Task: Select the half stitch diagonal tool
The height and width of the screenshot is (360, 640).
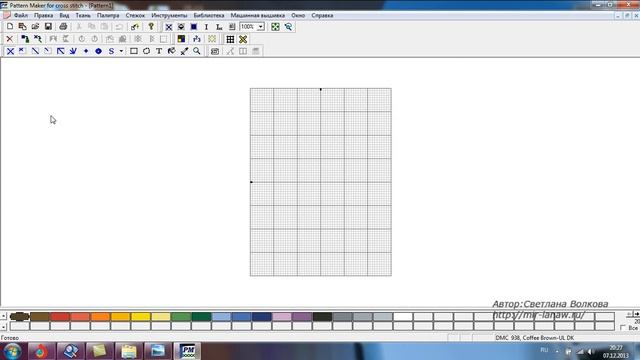Action: (36, 51)
